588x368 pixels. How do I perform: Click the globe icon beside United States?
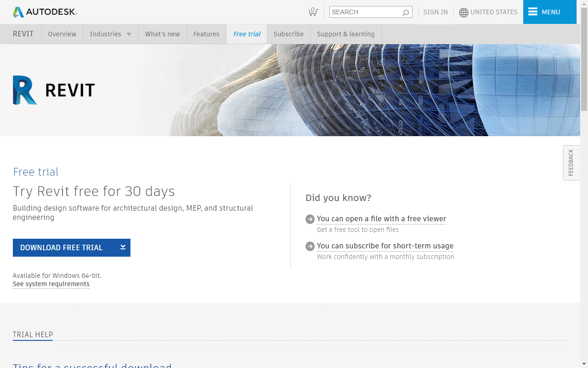(x=464, y=12)
